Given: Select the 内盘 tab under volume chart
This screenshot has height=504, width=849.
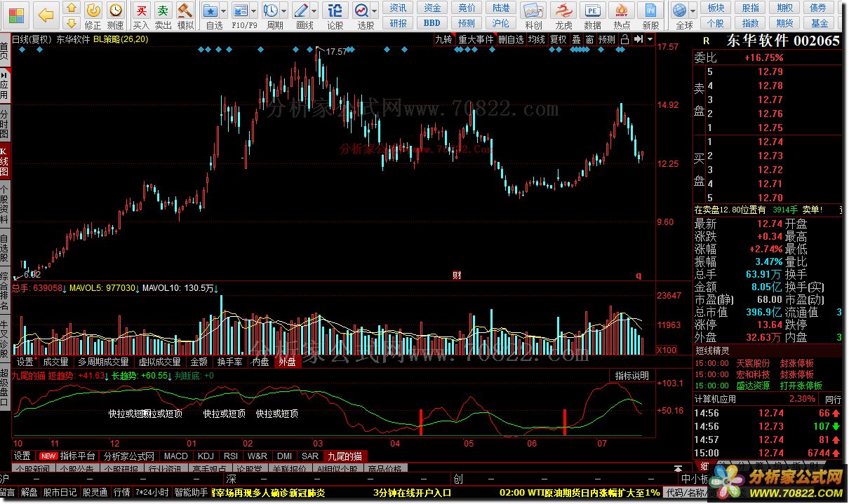Looking at the screenshot, I should pos(260,362).
